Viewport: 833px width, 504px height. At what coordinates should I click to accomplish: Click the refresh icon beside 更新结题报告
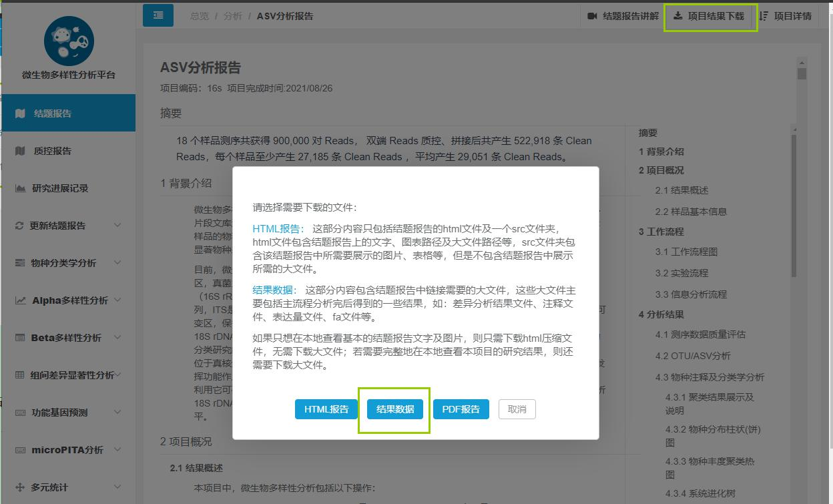(19, 226)
